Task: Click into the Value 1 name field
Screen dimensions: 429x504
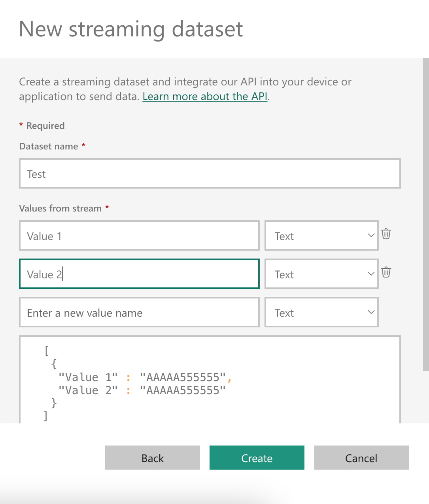Action: click(139, 236)
